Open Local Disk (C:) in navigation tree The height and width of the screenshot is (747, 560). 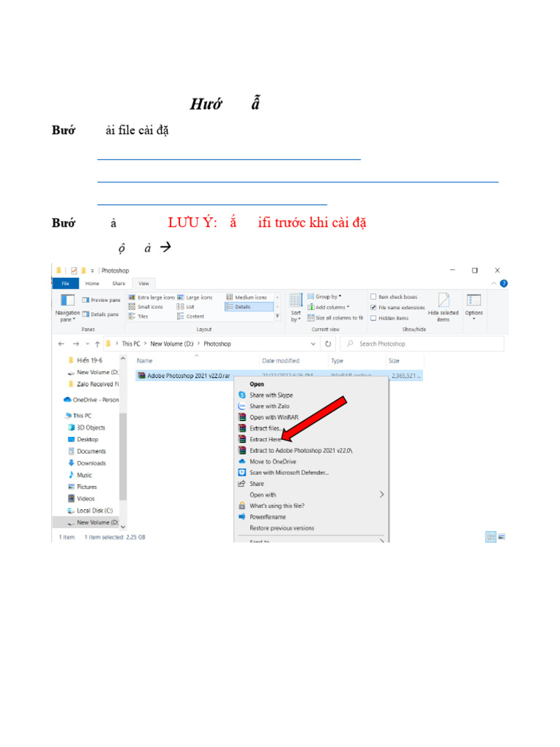coord(90,511)
